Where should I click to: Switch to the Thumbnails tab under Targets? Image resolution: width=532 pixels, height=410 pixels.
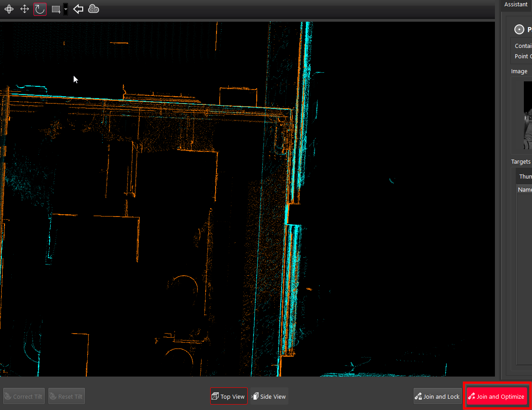pyautogui.click(x=525, y=176)
